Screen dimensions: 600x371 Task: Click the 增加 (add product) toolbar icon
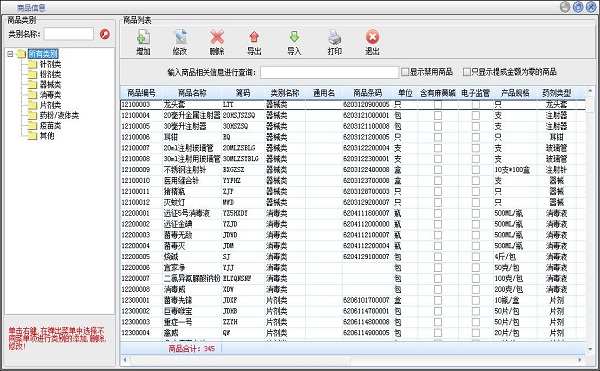click(x=143, y=37)
